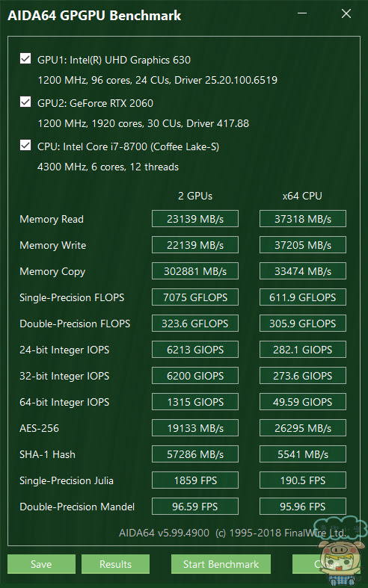
Task: Click GPU 64-bit value 1315 GIOPS
Action: 195,402
